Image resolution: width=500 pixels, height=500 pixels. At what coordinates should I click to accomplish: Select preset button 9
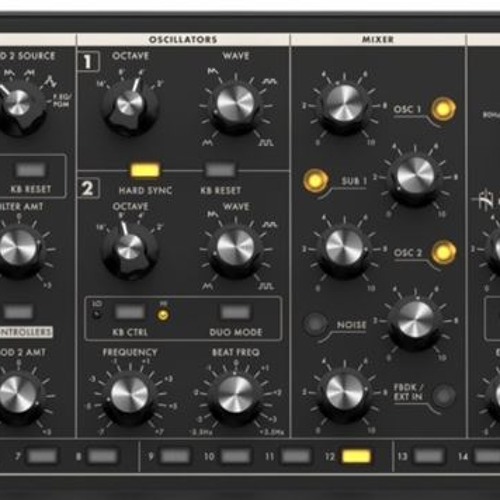pos(175,456)
